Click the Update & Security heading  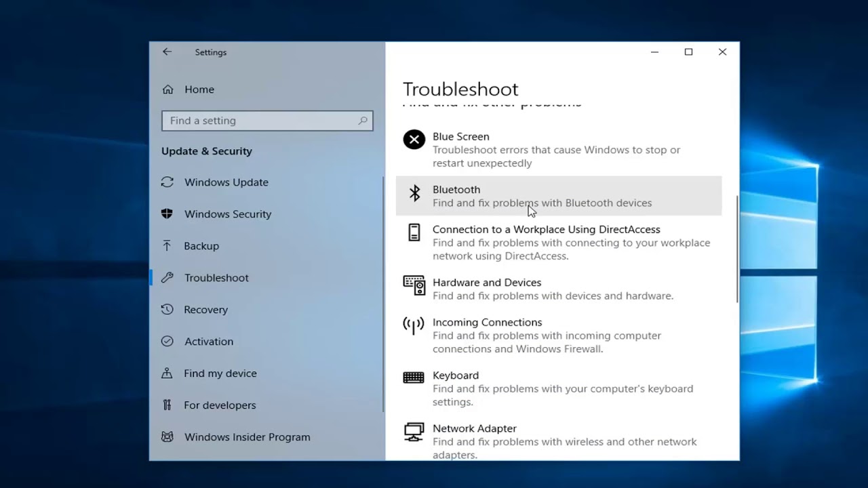coord(207,151)
